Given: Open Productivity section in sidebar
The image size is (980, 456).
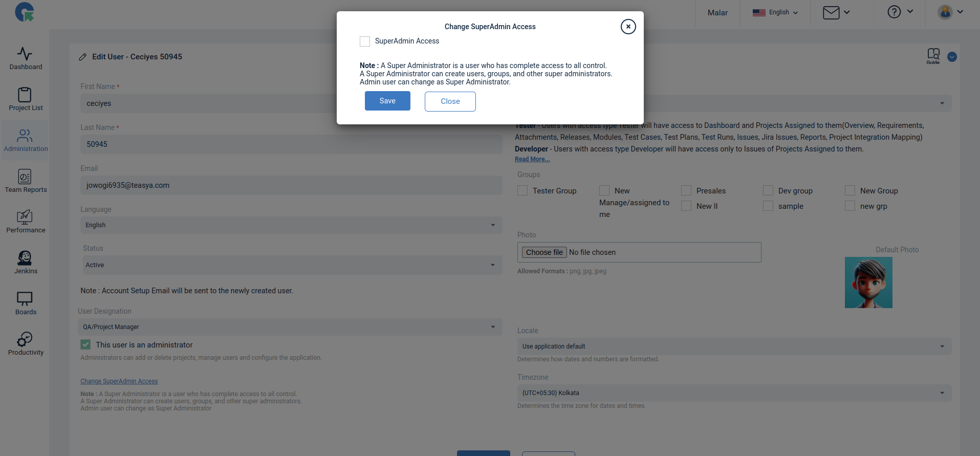Looking at the screenshot, I should [26, 344].
